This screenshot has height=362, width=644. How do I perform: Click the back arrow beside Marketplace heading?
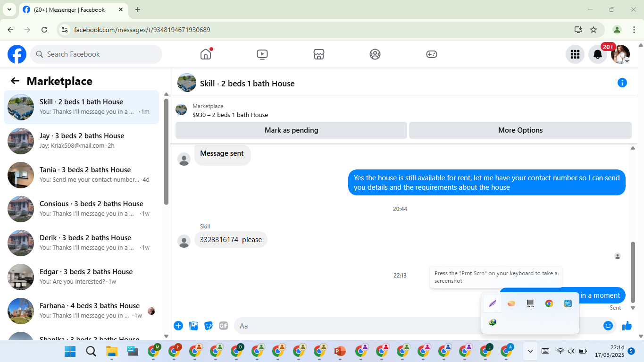tap(15, 81)
